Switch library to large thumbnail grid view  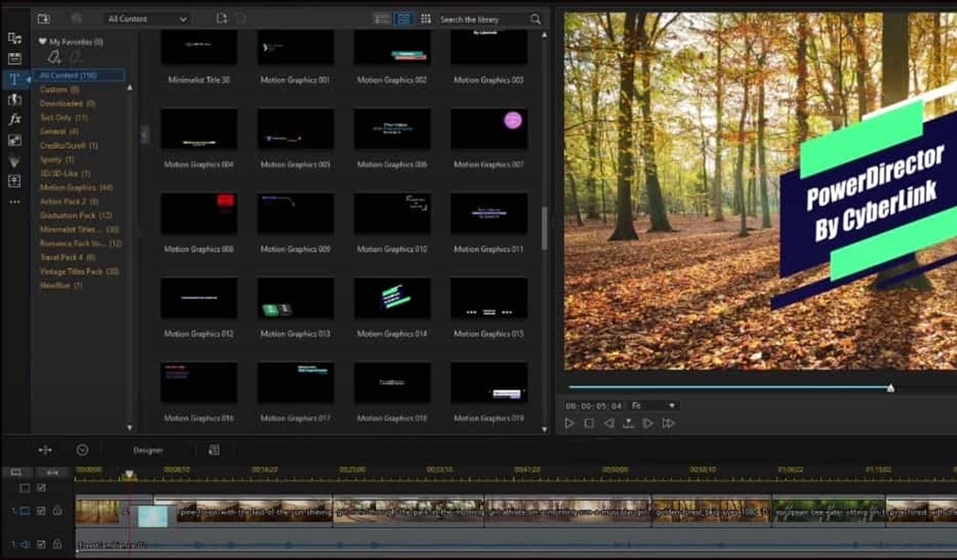404,18
